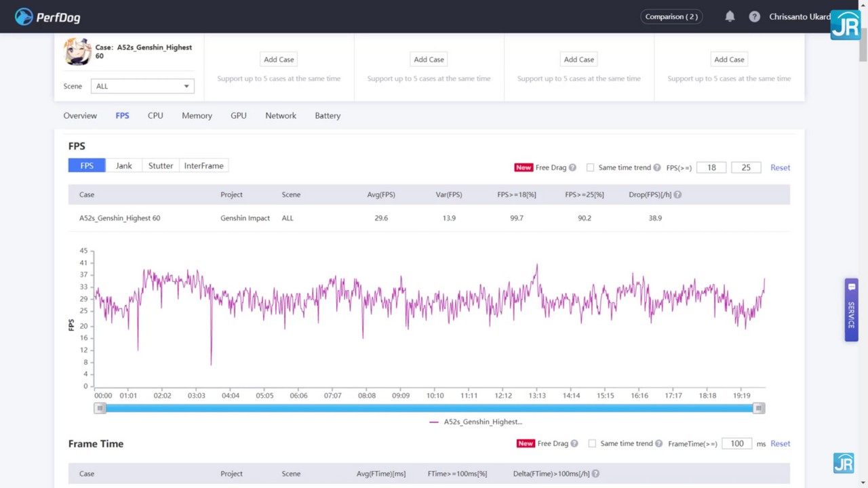This screenshot has height=488, width=868.
Task: Select the Jank sub-tab
Action: [x=123, y=165]
